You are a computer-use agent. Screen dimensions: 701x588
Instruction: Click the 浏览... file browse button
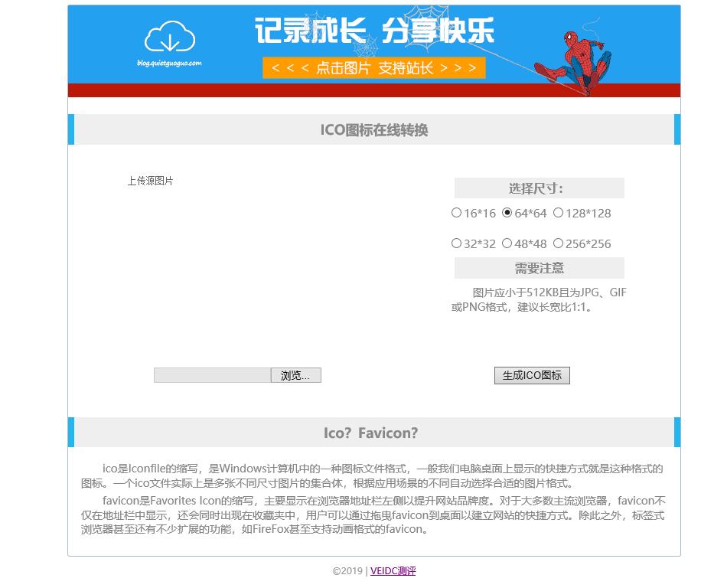(x=295, y=375)
